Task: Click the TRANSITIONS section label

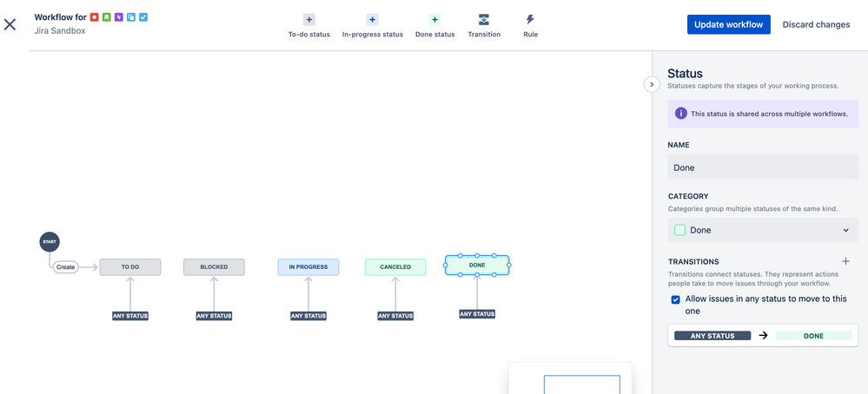Action: (693, 261)
